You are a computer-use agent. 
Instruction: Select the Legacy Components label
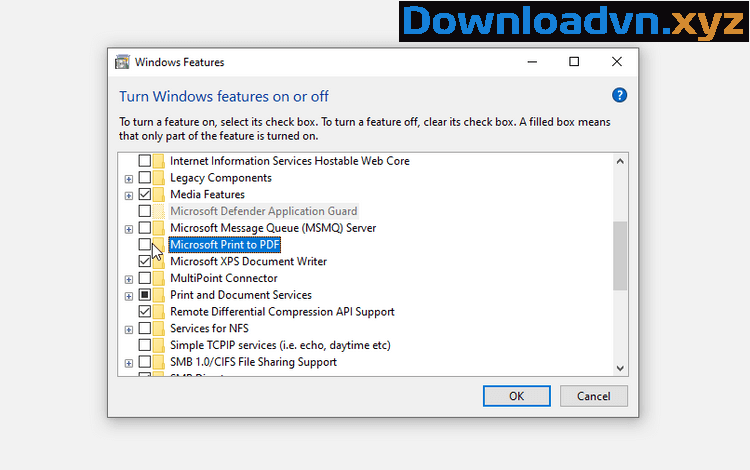pyautogui.click(x=221, y=178)
